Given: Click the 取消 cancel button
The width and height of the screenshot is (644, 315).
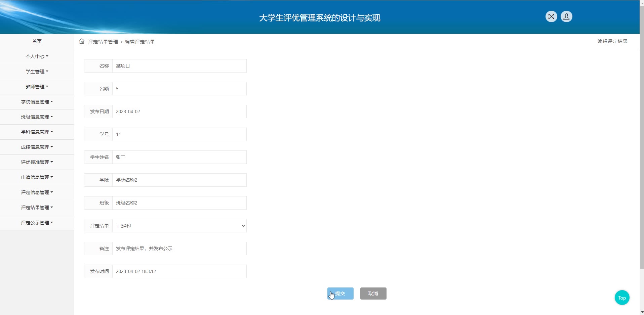Looking at the screenshot, I should 373,294.
